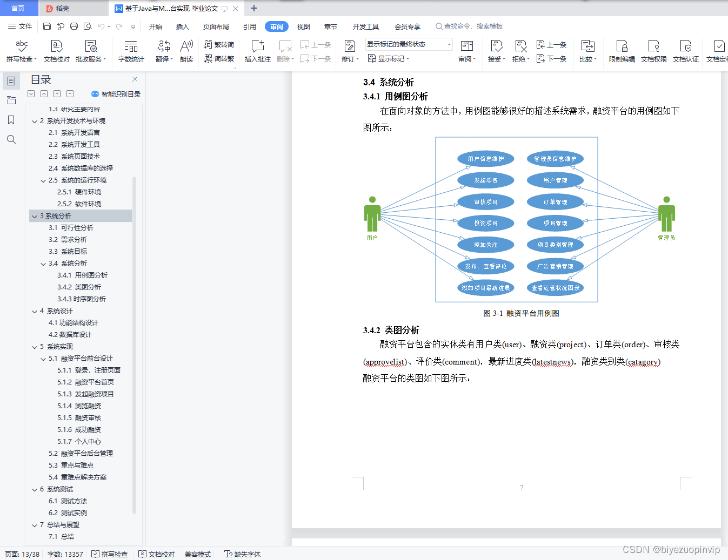Open the 显示标记 dropdown
This screenshot has width=728, height=560.
(x=389, y=58)
